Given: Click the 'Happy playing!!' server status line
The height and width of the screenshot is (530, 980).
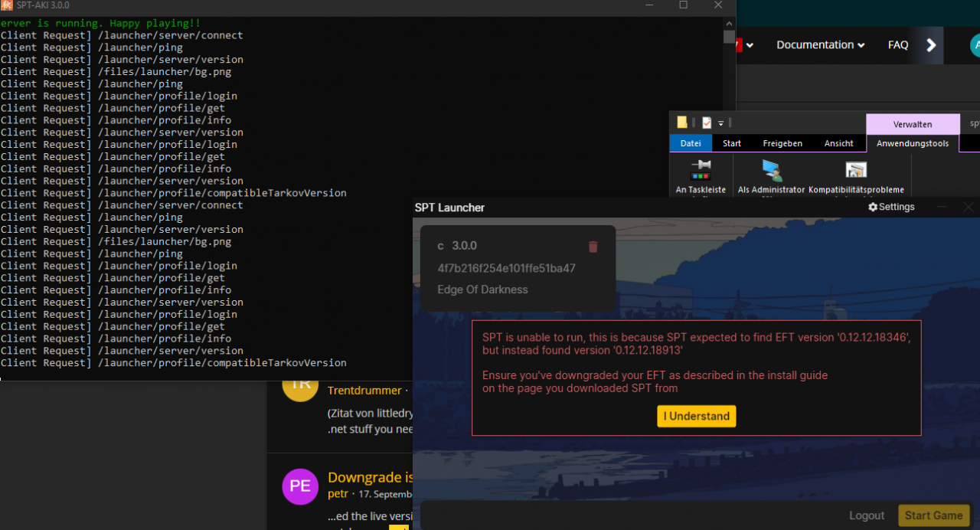Looking at the screenshot, I should click(x=100, y=23).
